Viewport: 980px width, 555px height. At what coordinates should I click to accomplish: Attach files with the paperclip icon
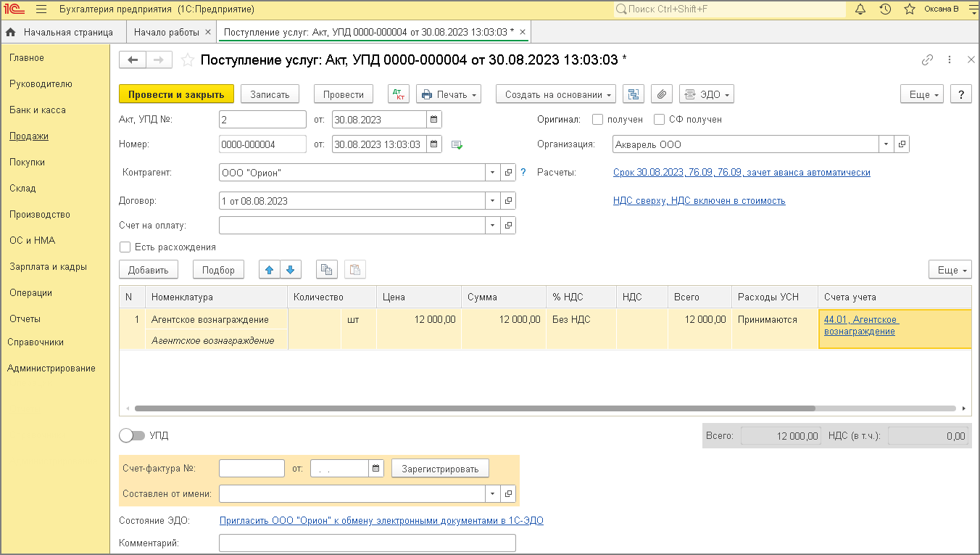[x=661, y=94]
